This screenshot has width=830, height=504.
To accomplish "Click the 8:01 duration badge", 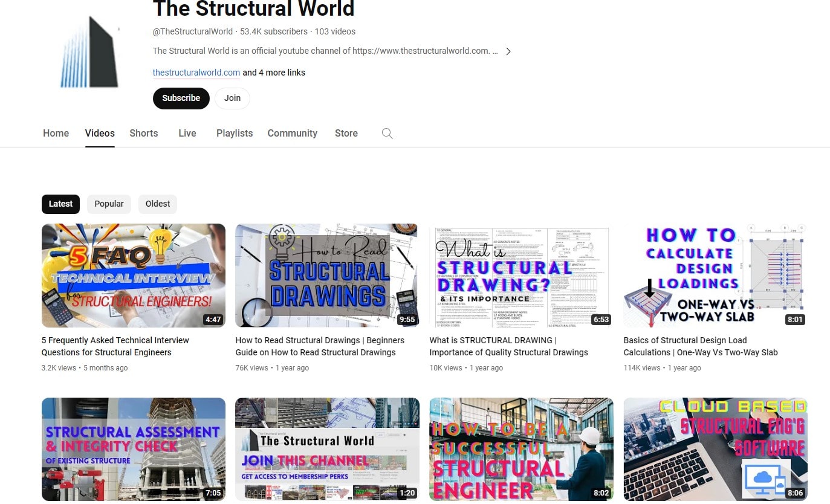I will click(795, 320).
